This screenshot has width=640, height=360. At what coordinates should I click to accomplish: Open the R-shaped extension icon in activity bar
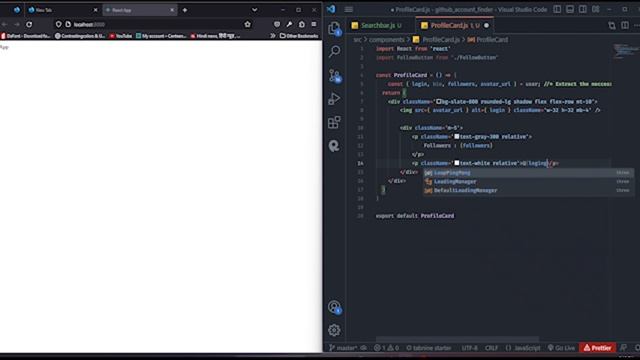point(334,146)
